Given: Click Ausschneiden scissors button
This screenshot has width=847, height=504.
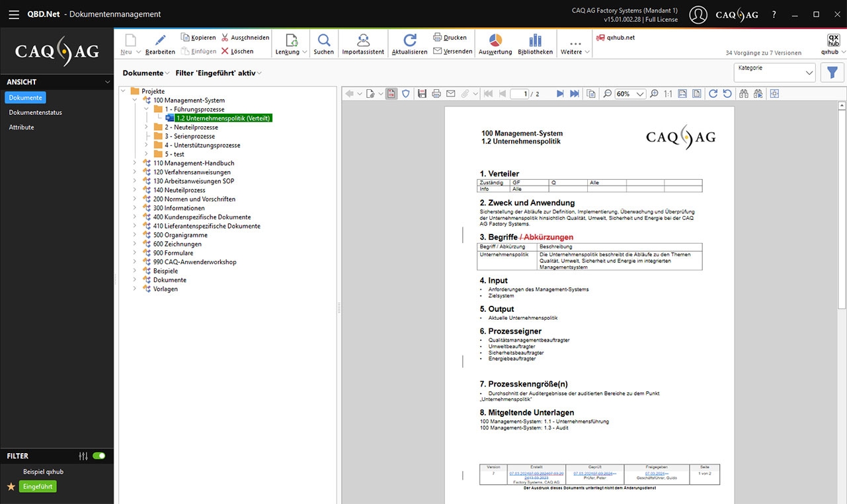Looking at the screenshot, I should click(x=245, y=38).
